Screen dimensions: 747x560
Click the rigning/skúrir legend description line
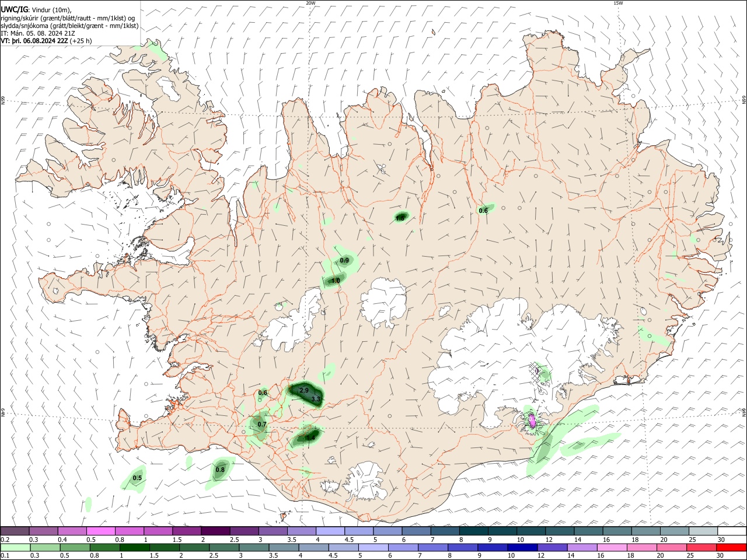(x=68, y=18)
